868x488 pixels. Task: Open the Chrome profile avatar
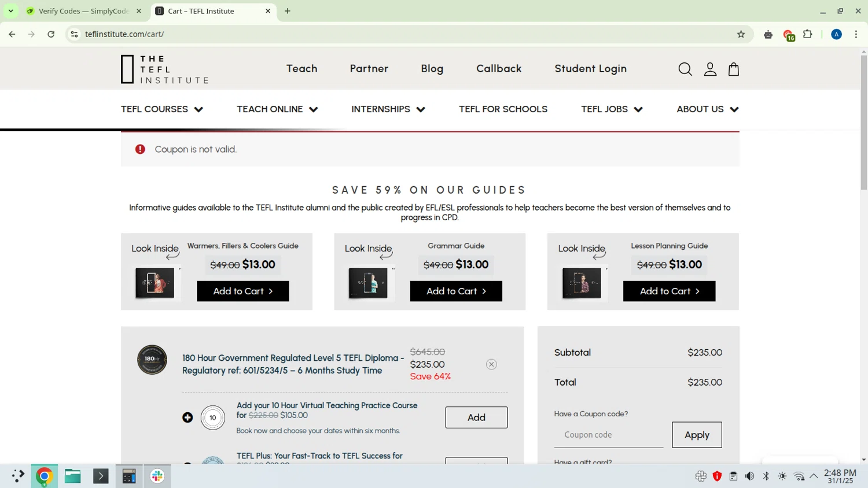point(836,34)
